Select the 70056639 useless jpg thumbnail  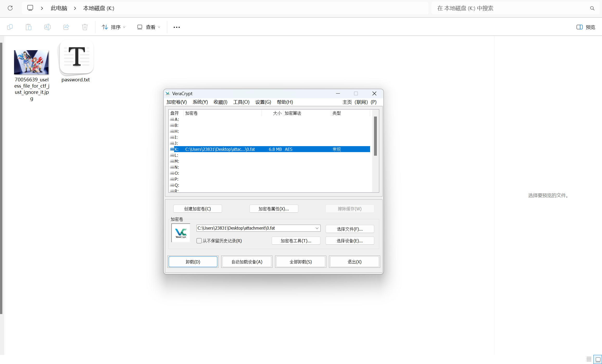31,62
